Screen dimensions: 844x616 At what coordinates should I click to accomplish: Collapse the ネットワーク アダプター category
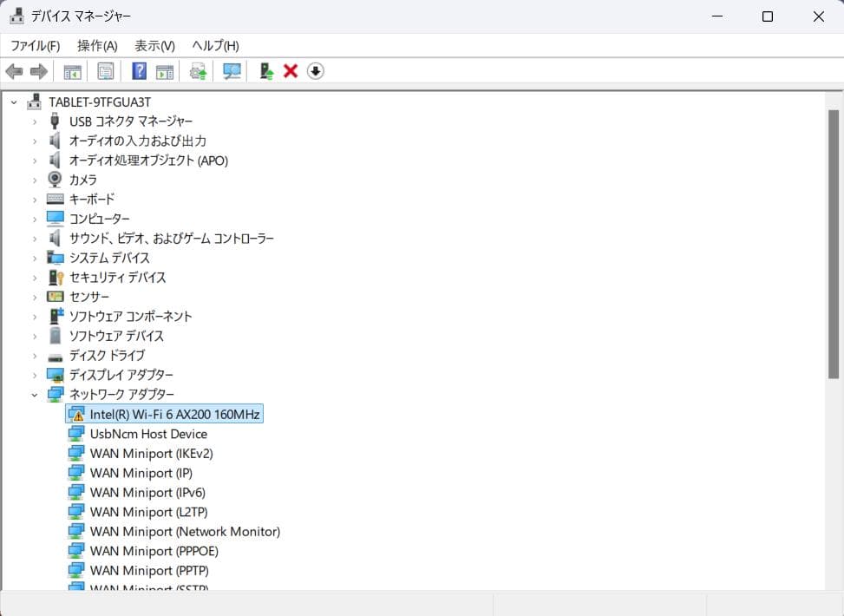click(35, 395)
